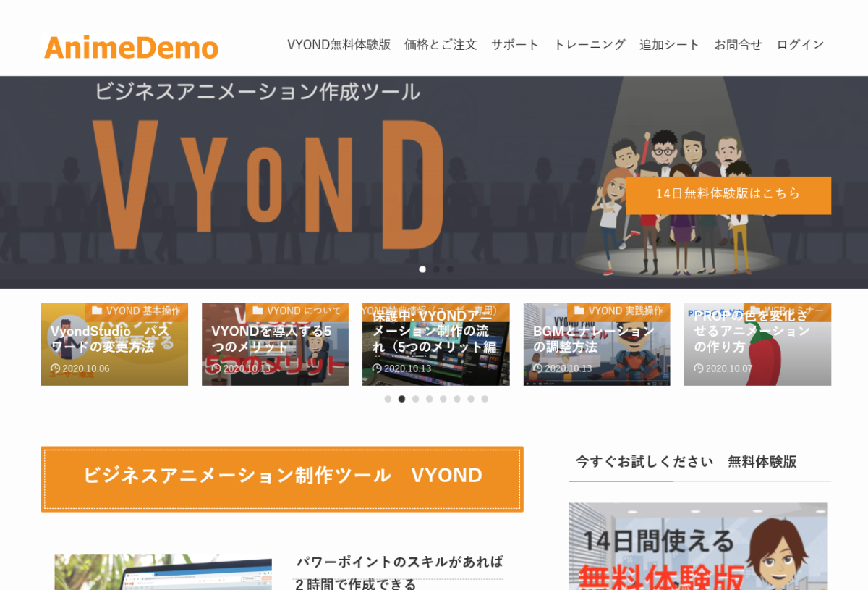
Task: Open the お問合せ contact page
Action: click(x=738, y=44)
